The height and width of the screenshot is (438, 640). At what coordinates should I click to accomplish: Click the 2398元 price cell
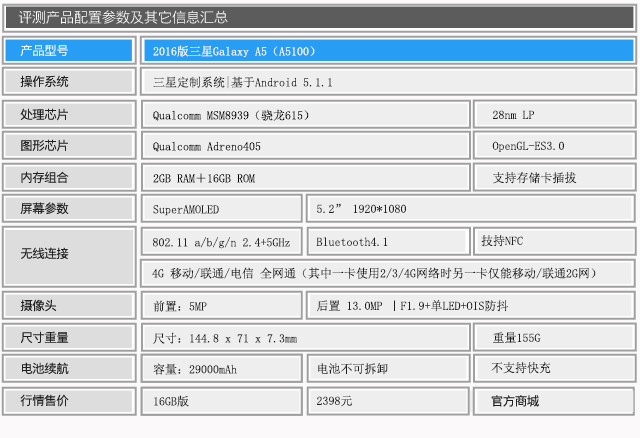(x=387, y=401)
